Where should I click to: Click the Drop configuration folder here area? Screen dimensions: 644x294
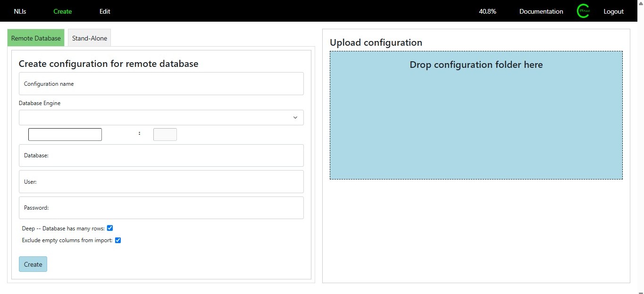(x=476, y=115)
